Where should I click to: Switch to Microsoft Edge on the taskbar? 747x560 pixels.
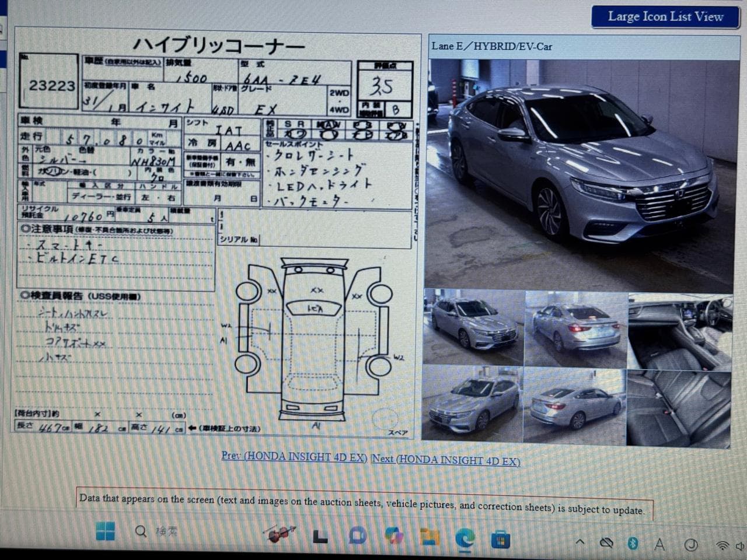pos(465,539)
